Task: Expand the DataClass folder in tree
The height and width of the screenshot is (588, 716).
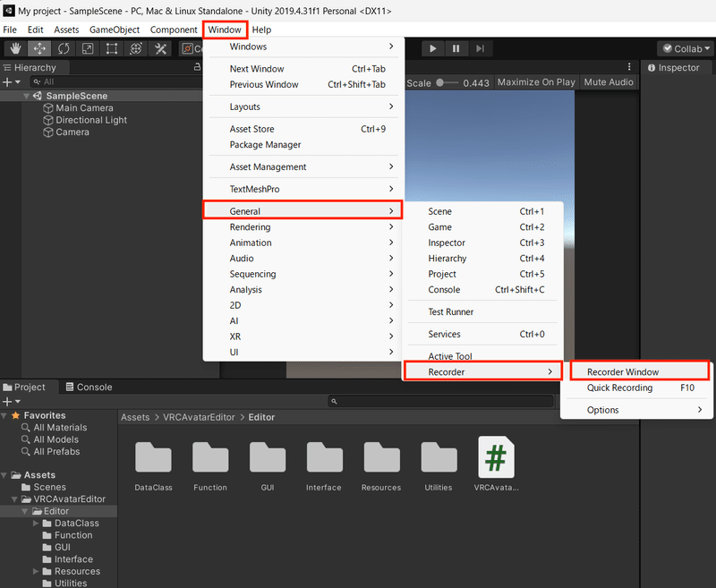Action: 36,524
